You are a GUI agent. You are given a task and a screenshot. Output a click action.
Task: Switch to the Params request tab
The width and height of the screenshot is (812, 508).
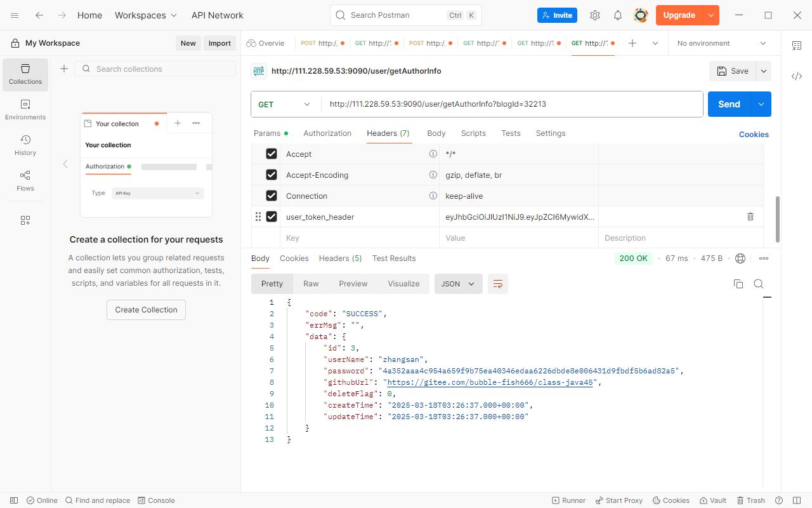coord(271,133)
